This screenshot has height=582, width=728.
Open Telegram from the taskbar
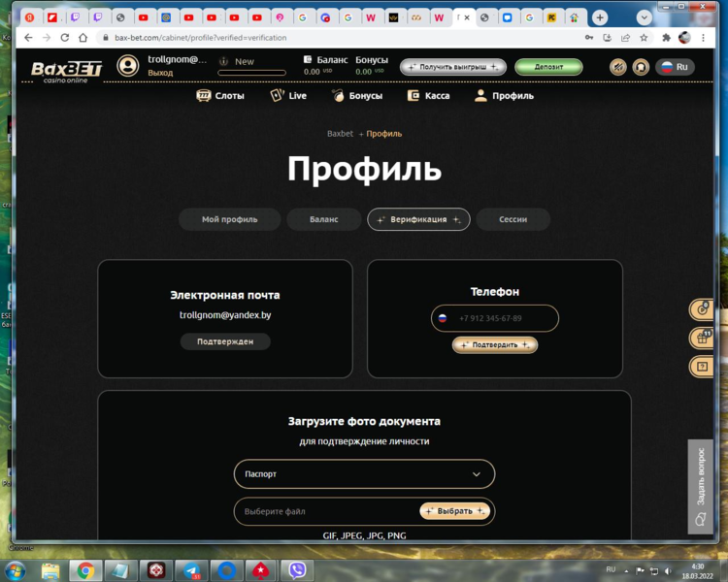click(x=191, y=570)
